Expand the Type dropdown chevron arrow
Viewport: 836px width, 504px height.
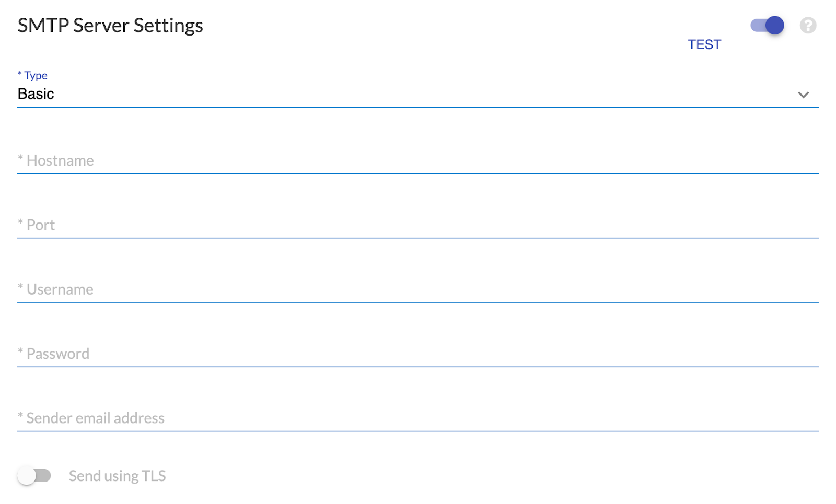[803, 95]
